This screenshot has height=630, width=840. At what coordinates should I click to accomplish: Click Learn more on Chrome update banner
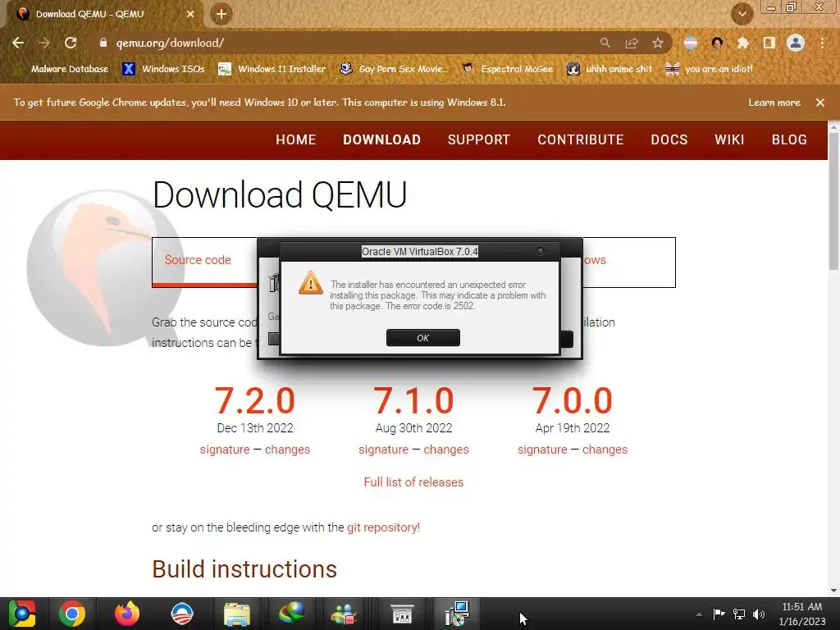click(x=774, y=103)
